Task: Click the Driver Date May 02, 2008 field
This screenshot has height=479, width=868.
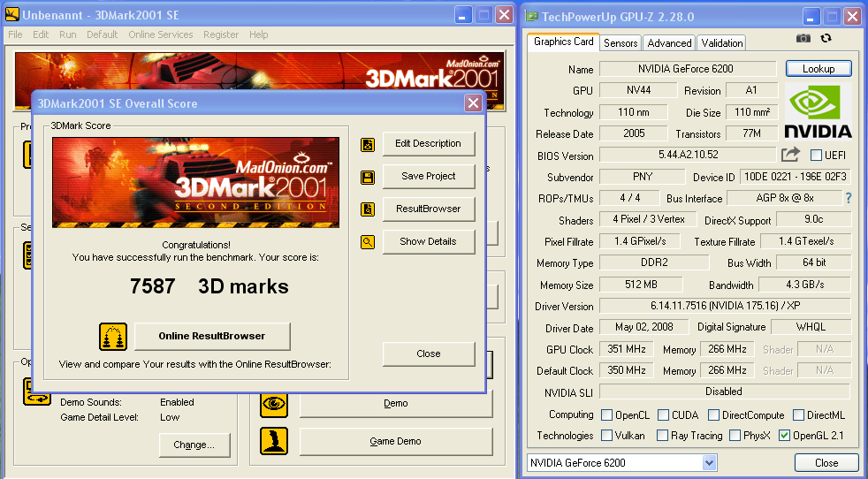Action: click(643, 327)
